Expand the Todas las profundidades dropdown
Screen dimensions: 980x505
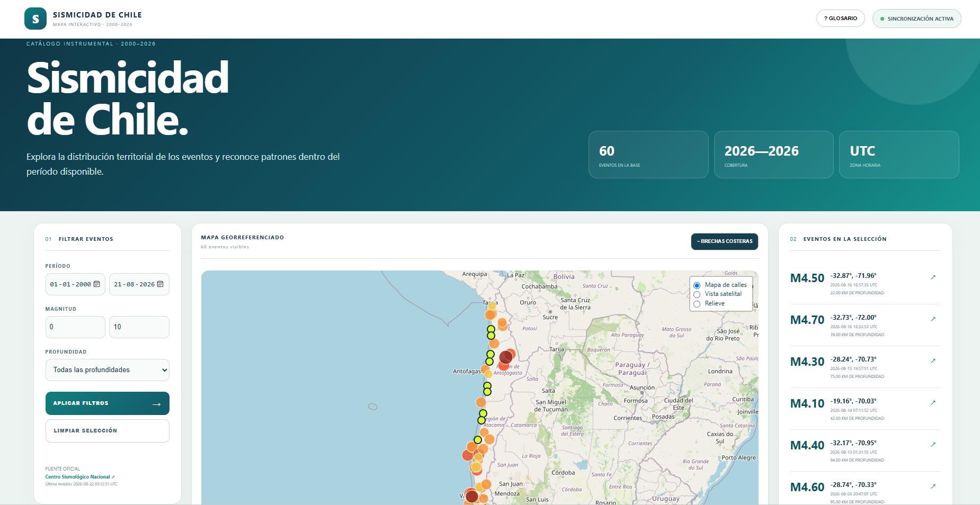pos(108,370)
